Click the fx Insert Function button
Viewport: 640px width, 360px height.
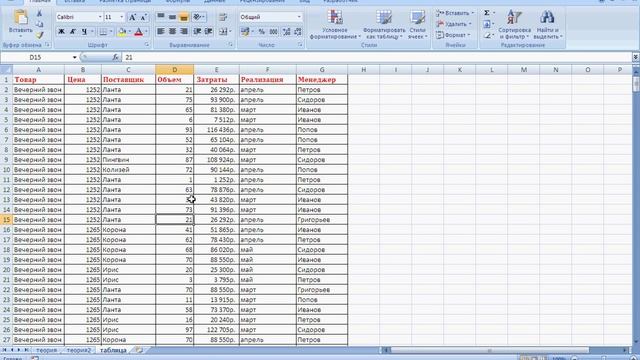coord(116,58)
